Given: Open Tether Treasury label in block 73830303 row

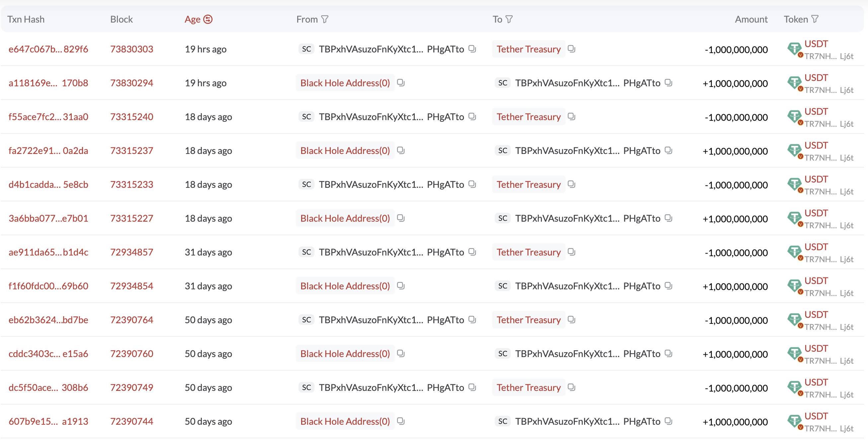Looking at the screenshot, I should 529,49.
